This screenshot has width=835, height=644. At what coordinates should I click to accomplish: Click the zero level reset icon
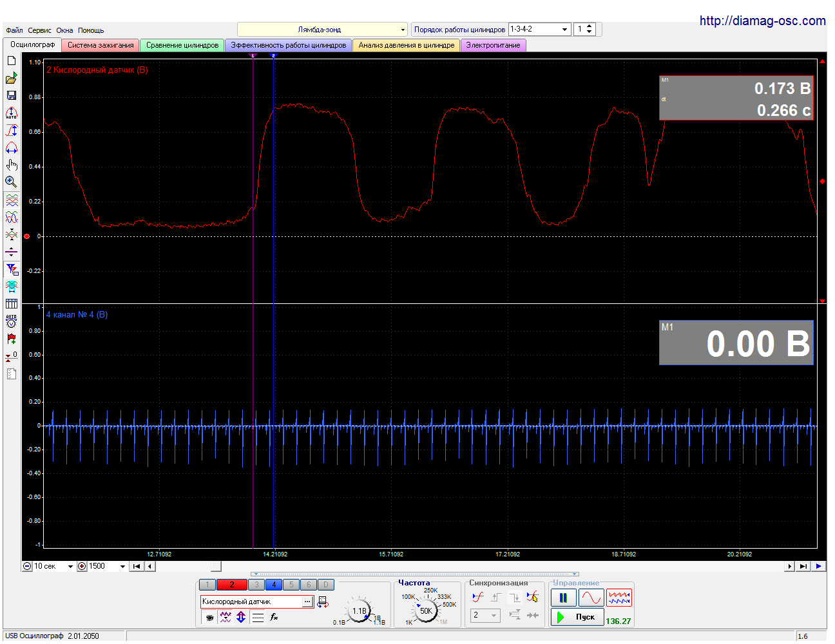pyautogui.click(x=12, y=356)
